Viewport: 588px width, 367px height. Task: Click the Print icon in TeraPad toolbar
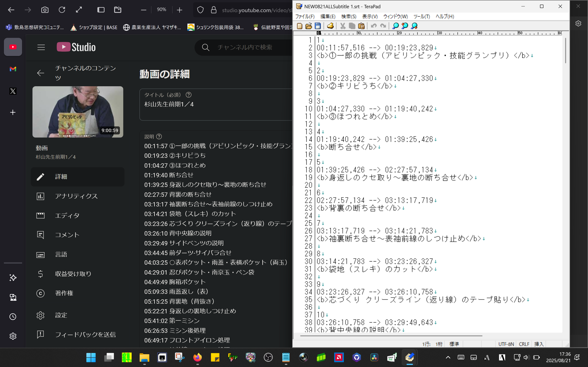pyautogui.click(x=330, y=26)
